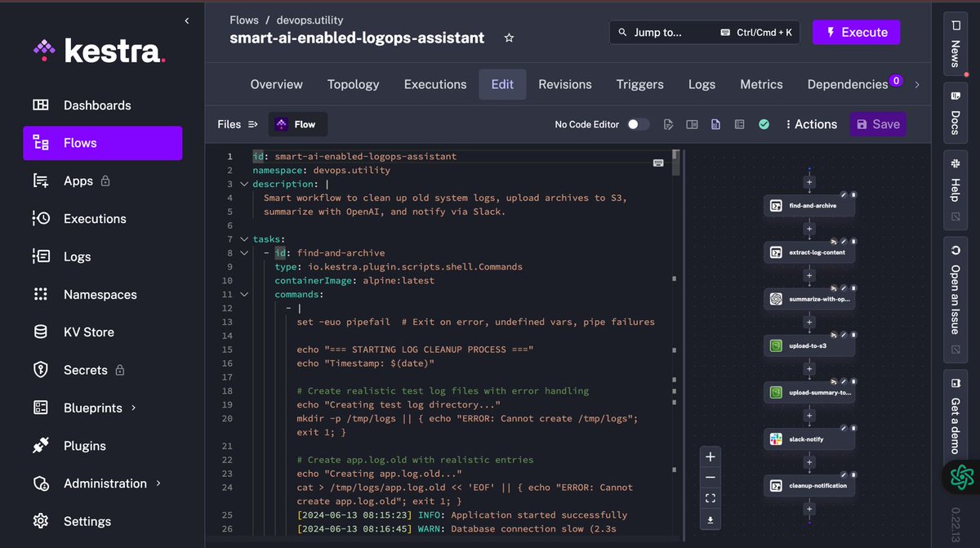Open the Docs side panel
This screenshot has height=548, width=980.
[x=955, y=113]
